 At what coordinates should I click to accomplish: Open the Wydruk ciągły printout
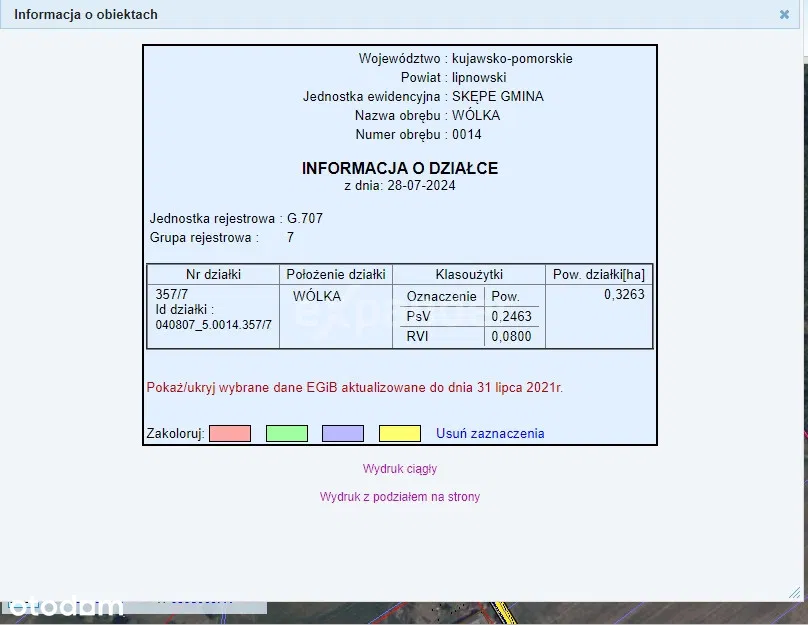pos(399,468)
